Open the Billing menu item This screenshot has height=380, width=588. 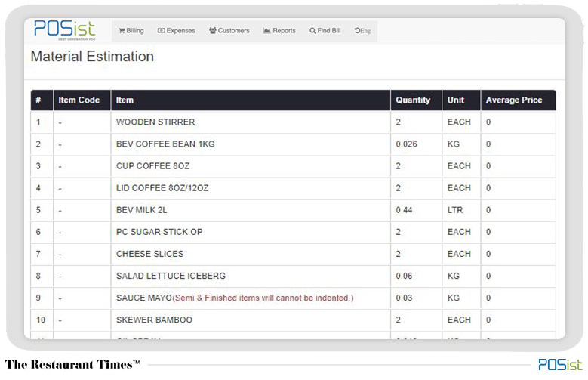tap(131, 31)
